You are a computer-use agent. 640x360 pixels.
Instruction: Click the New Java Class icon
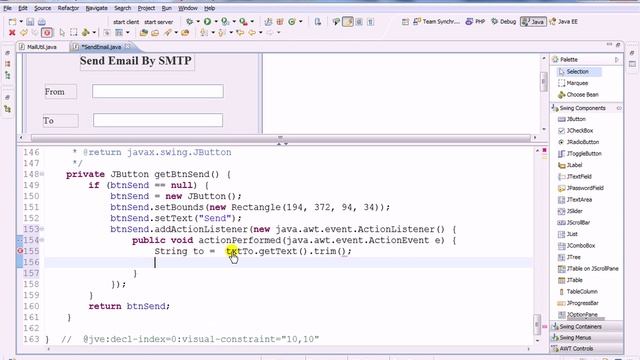292,22
